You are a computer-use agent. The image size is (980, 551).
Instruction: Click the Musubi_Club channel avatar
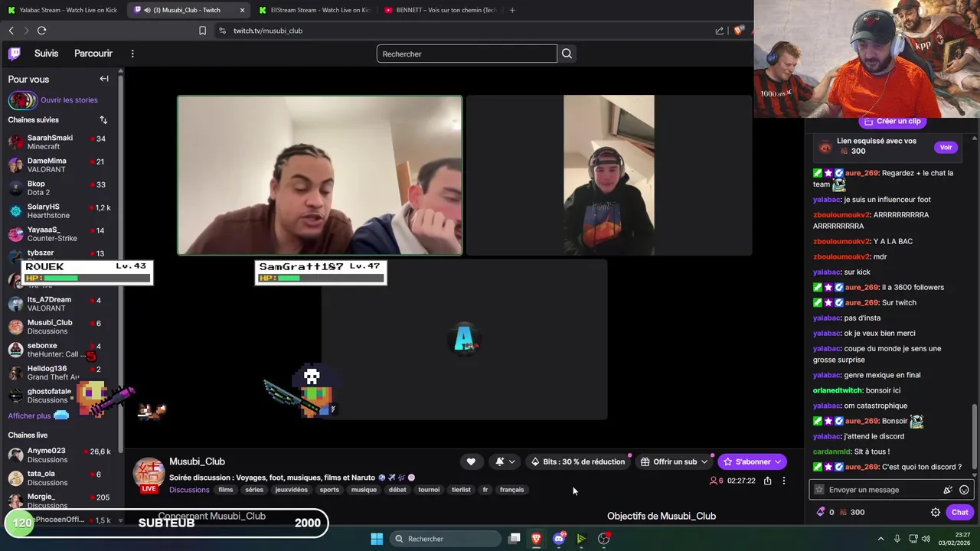[149, 474]
